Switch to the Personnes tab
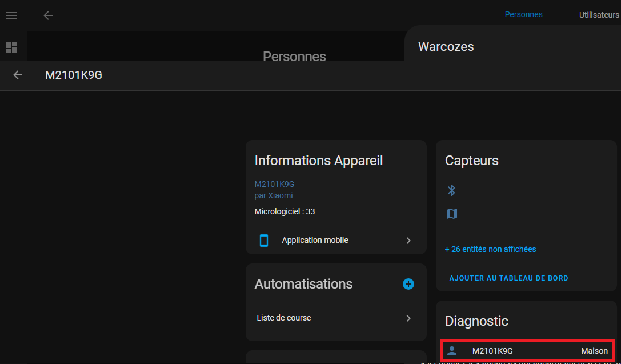This screenshot has height=364, width=621. click(x=523, y=15)
